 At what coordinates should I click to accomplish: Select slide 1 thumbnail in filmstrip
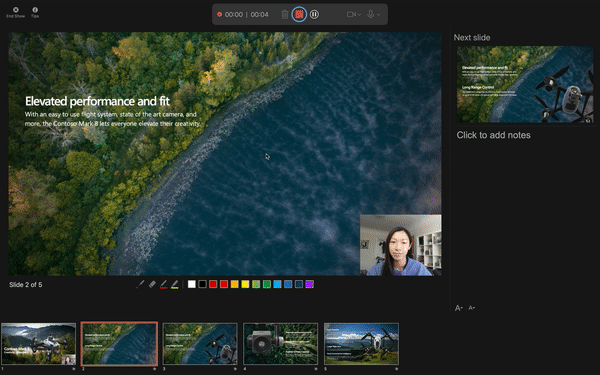38,344
